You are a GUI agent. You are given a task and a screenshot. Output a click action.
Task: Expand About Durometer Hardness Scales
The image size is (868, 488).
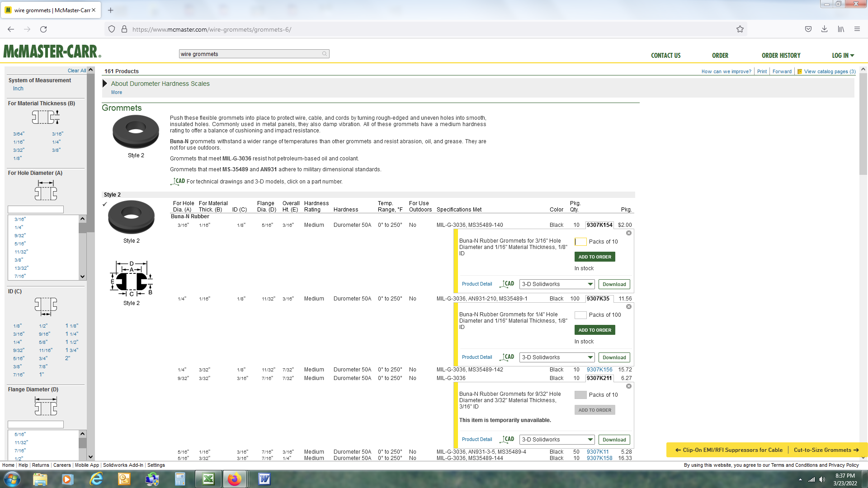160,84
